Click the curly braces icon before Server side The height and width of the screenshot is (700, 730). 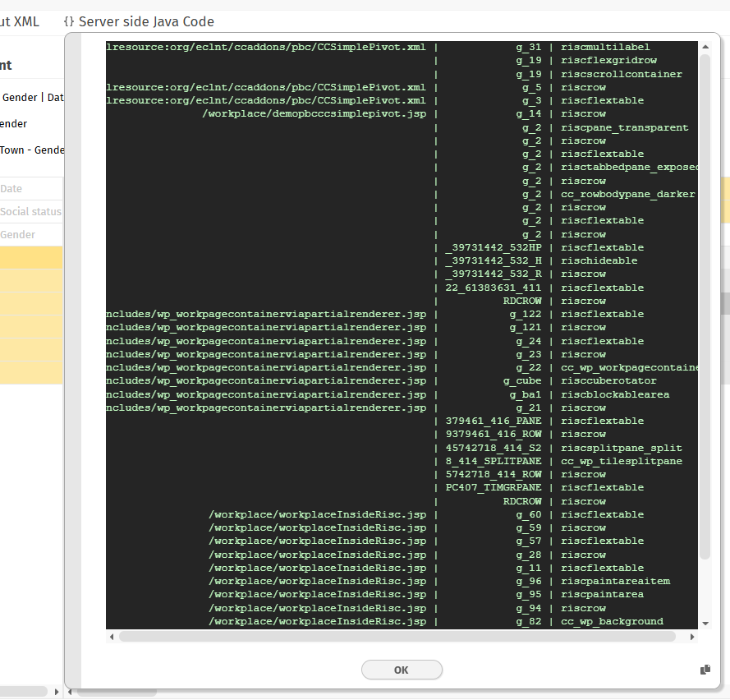click(x=69, y=22)
